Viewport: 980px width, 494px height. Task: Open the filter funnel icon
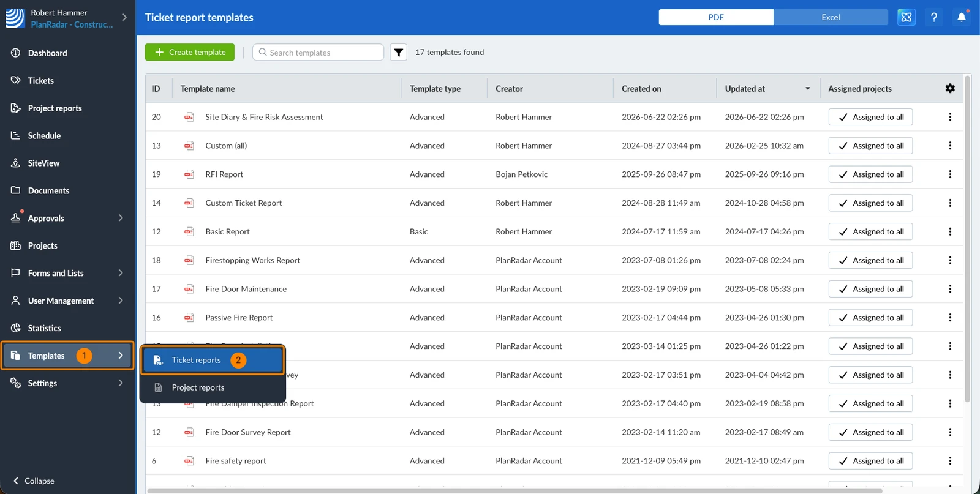pos(398,53)
